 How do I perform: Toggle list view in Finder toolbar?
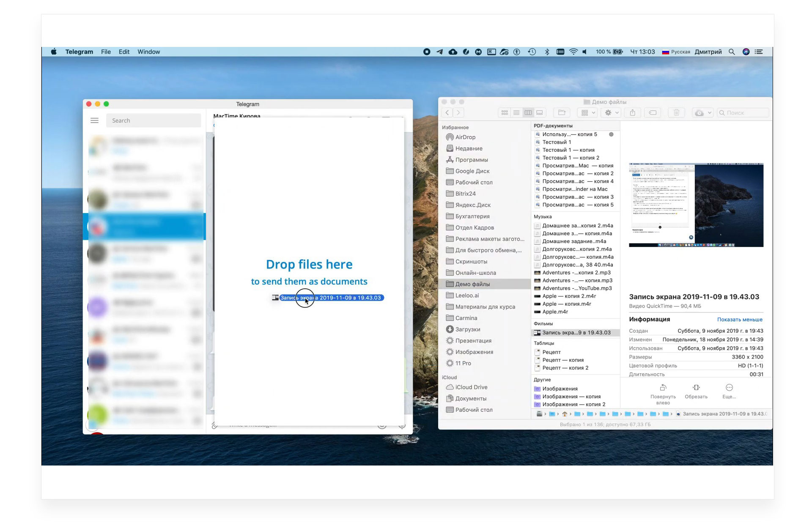pos(515,112)
